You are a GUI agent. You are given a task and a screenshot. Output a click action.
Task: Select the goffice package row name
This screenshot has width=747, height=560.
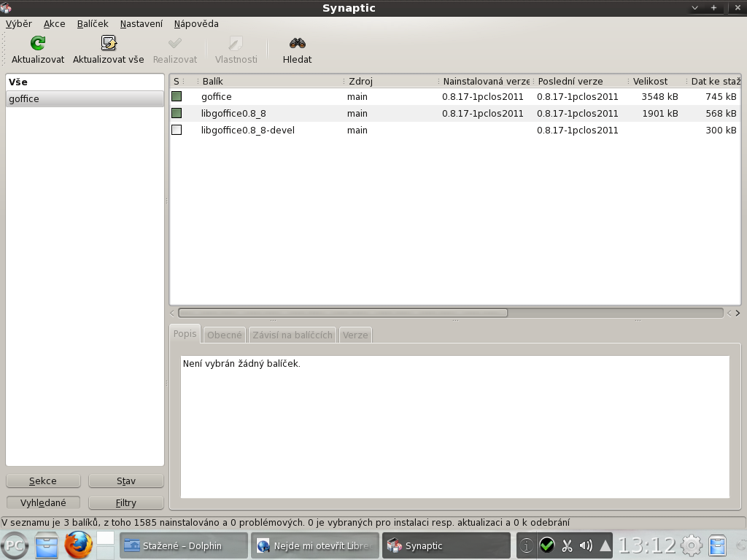pos(216,97)
